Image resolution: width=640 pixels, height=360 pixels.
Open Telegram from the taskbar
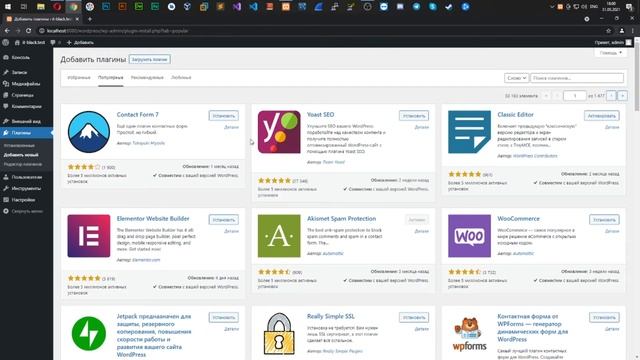[416, 7]
